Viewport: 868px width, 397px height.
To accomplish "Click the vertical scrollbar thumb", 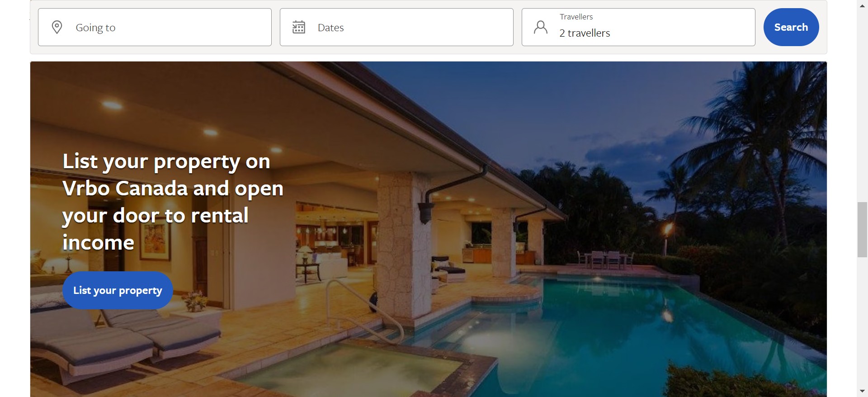I will [862, 230].
